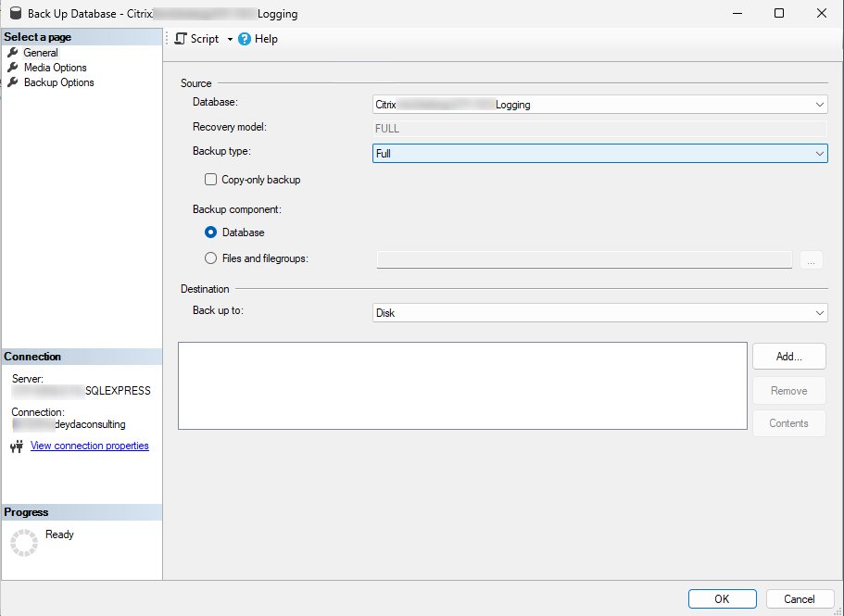
Task: Click the Media Options wrench icon
Action: 13,68
